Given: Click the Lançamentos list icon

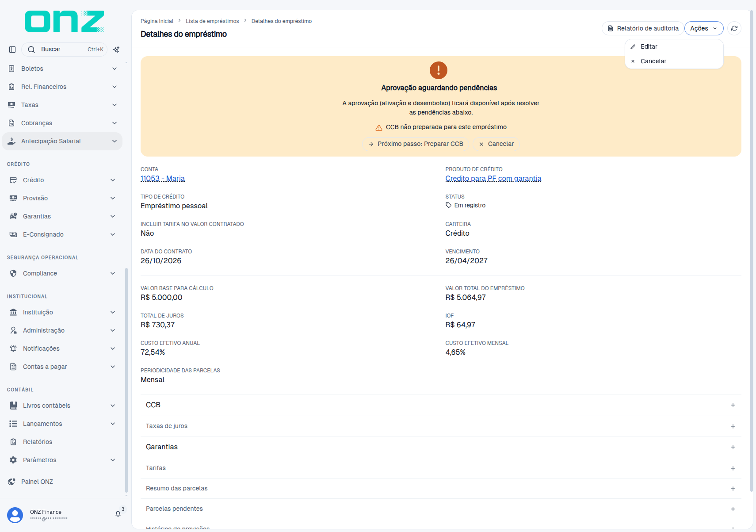Looking at the screenshot, I should 13,424.
